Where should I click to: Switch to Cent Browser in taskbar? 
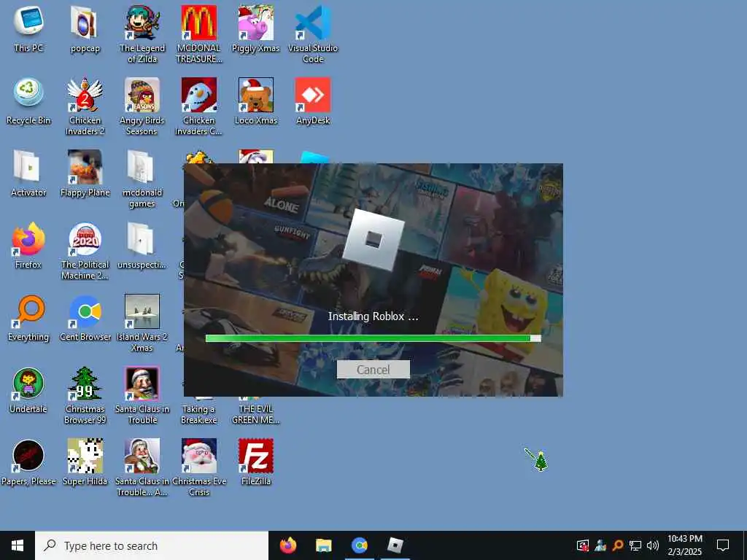coord(359,545)
